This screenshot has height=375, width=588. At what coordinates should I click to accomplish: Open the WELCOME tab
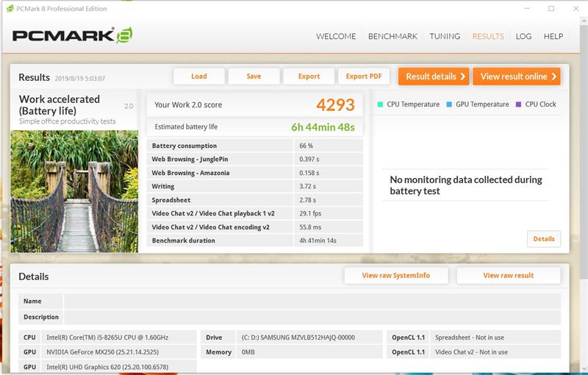point(336,36)
